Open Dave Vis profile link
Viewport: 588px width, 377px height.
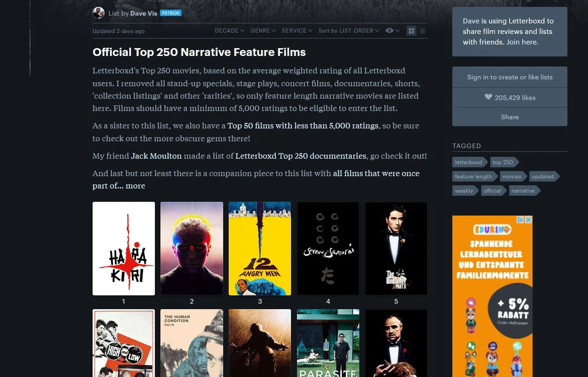tap(143, 13)
